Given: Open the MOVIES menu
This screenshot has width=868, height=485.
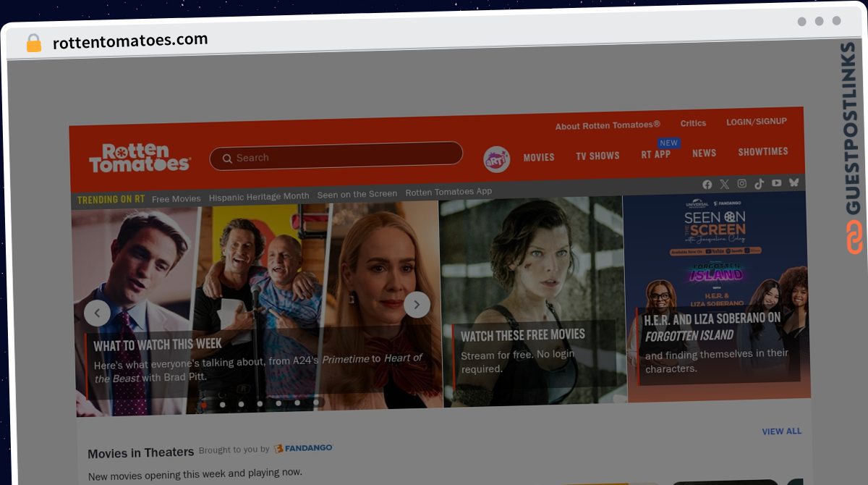Looking at the screenshot, I should (539, 157).
